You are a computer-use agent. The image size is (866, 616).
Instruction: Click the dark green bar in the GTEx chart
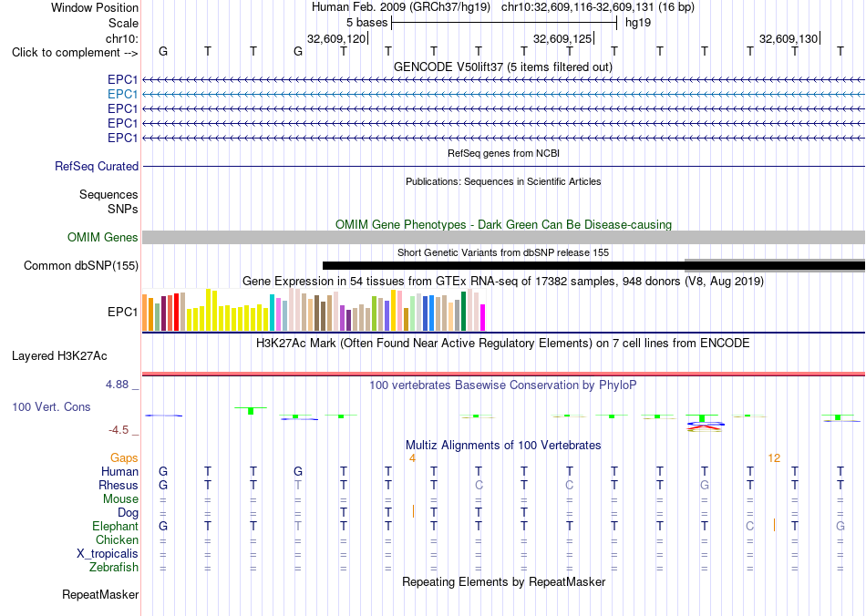(x=463, y=312)
